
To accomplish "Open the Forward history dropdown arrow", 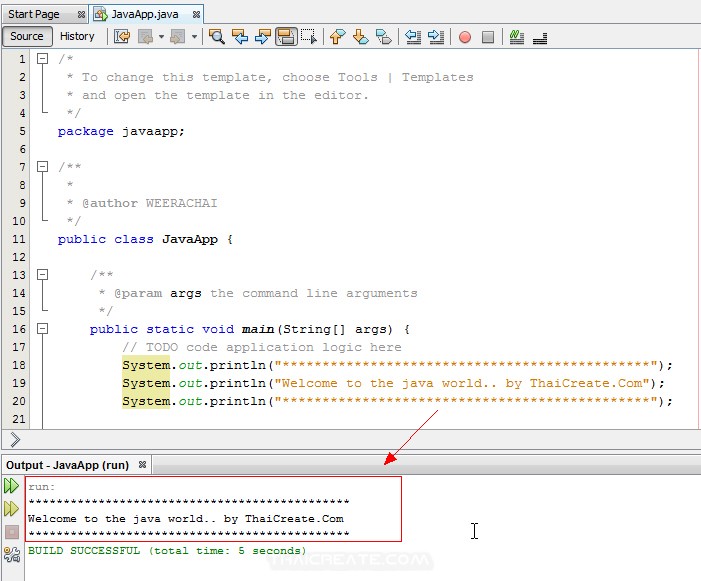I will pos(194,37).
